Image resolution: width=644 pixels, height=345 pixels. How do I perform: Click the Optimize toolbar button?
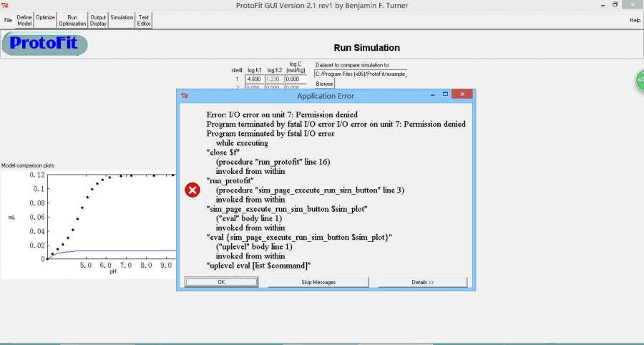pyautogui.click(x=45, y=20)
